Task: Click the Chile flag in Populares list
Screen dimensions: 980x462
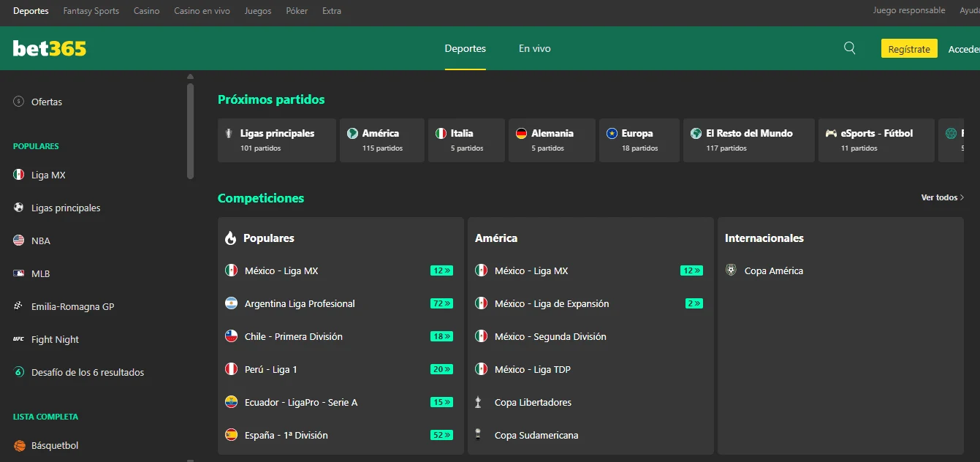Action: click(232, 336)
